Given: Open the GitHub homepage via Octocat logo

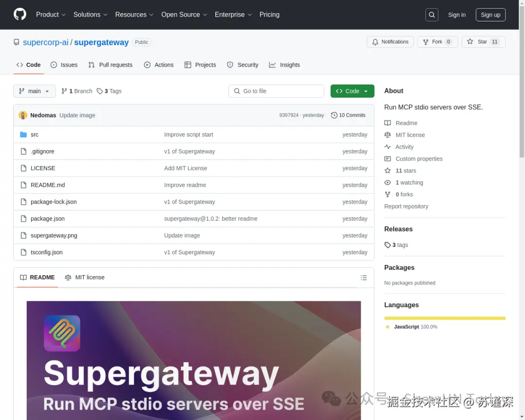Looking at the screenshot, I should [x=20, y=15].
